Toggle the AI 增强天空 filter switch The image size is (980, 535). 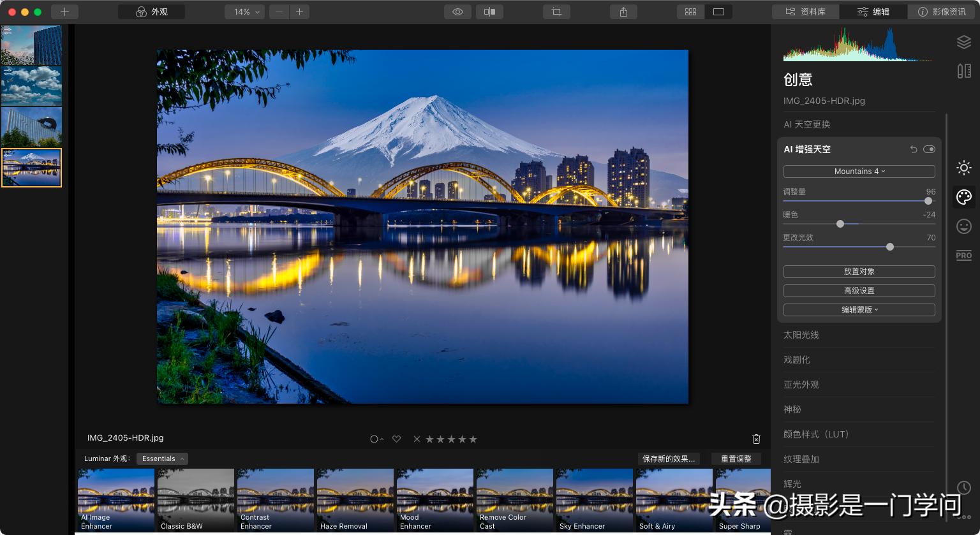(929, 149)
